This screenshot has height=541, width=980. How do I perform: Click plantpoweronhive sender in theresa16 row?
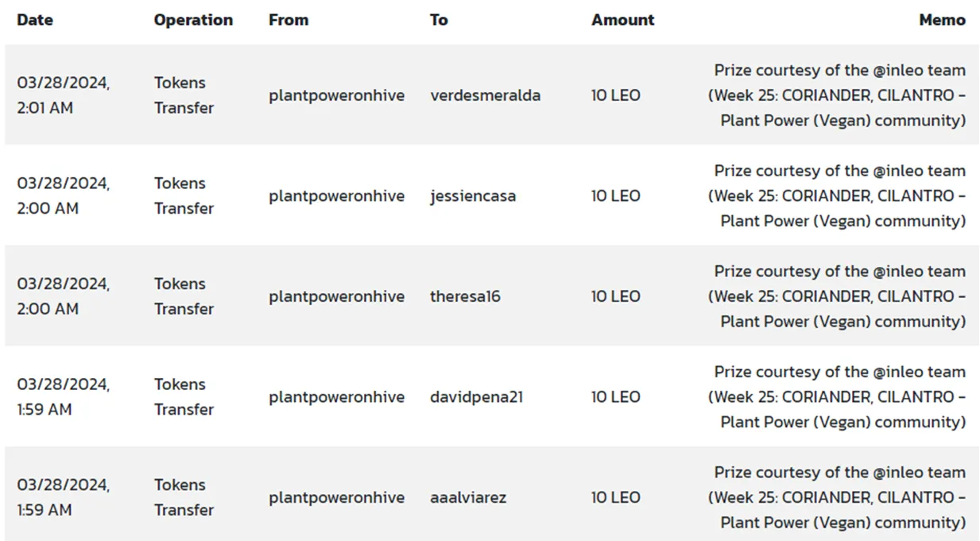click(x=336, y=296)
